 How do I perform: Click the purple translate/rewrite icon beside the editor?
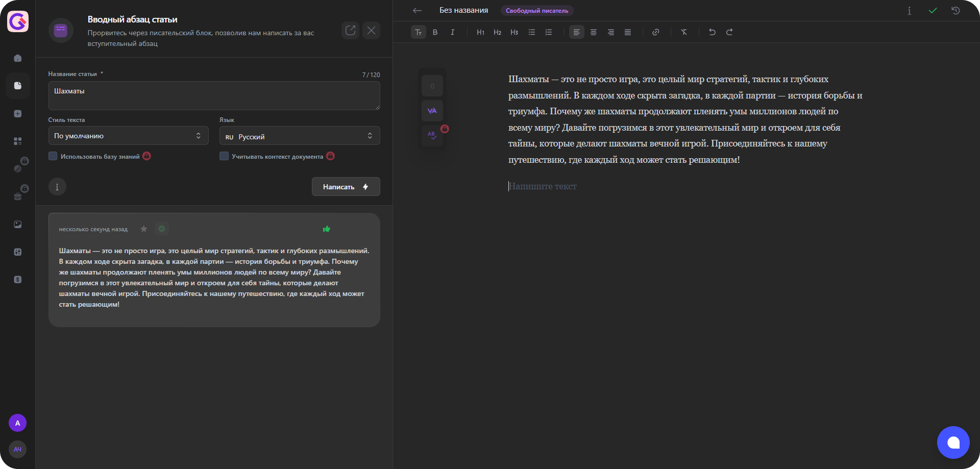tap(432, 111)
